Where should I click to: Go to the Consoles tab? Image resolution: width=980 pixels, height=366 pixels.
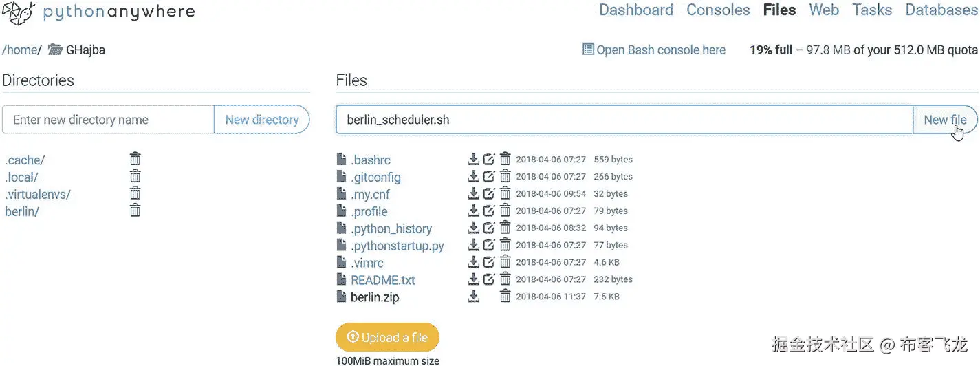718,10
